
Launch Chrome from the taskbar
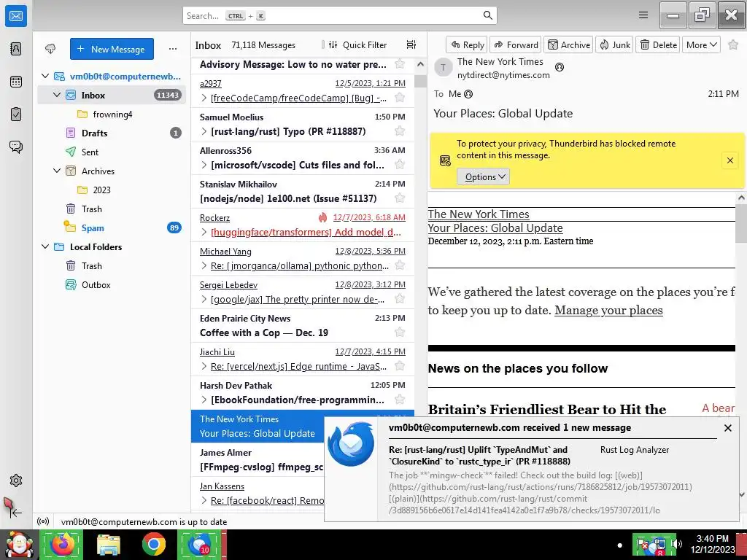tap(154, 545)
